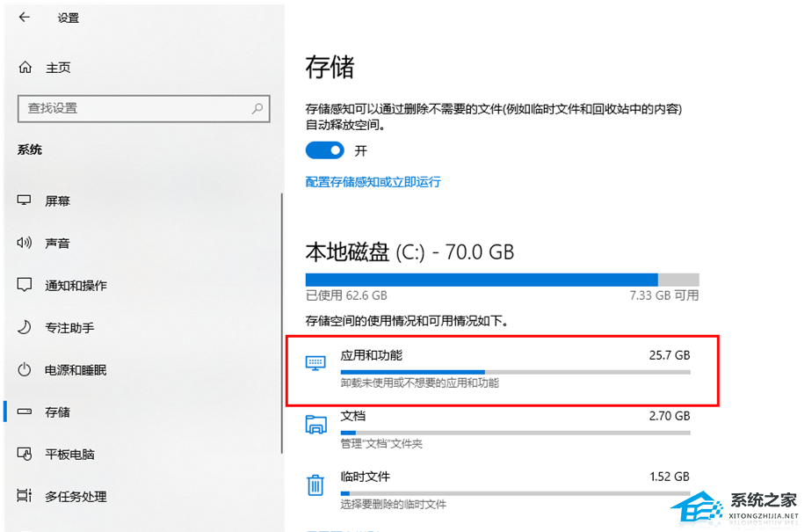The image size is (812, 532).
Task: Click the Display (屏幕) monitor icon
Action: 25,200
